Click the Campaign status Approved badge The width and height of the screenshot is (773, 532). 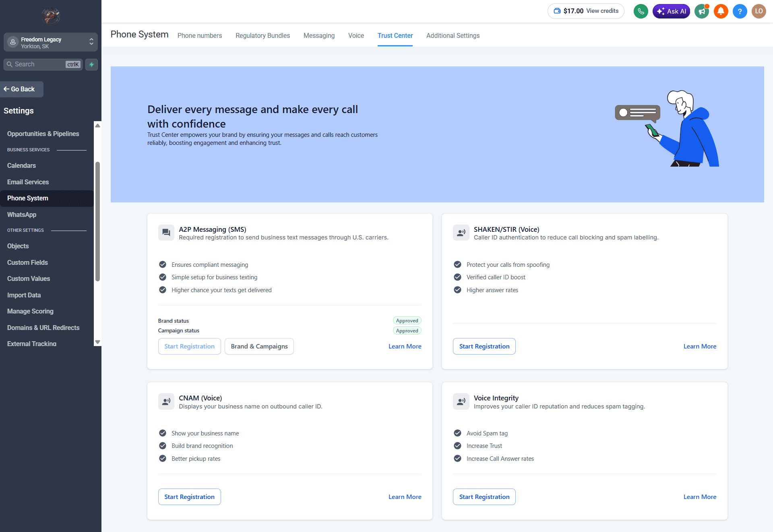pyautogui.click(x=407, y=330)
